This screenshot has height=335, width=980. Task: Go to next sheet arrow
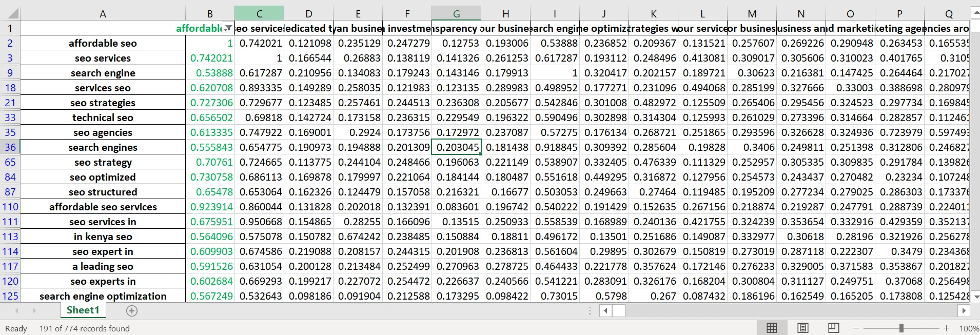pos(34,311)
